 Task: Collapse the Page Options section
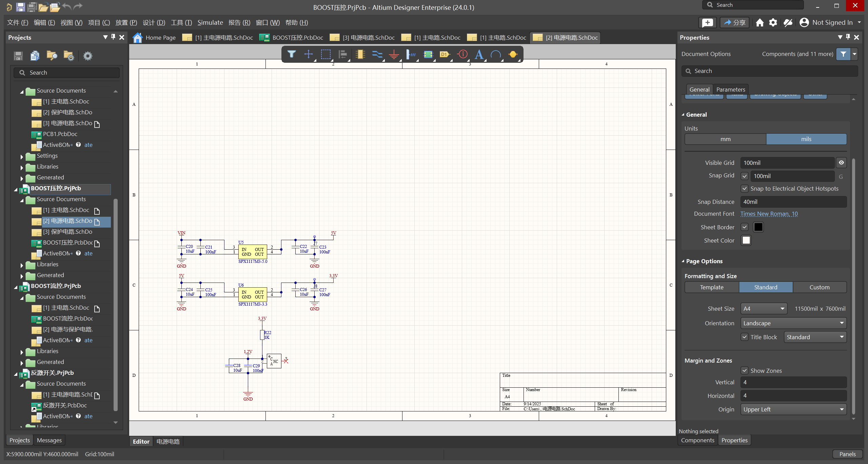[683, 261]
